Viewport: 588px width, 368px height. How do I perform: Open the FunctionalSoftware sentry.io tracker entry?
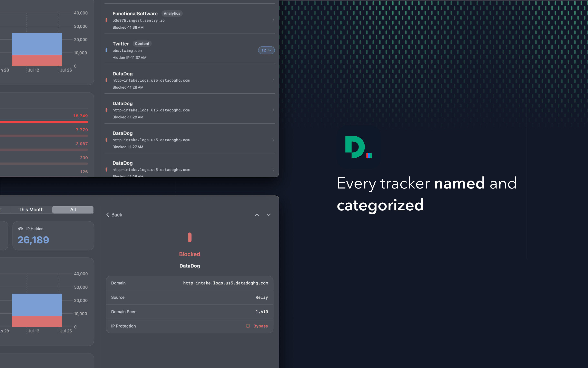[189, 20]
